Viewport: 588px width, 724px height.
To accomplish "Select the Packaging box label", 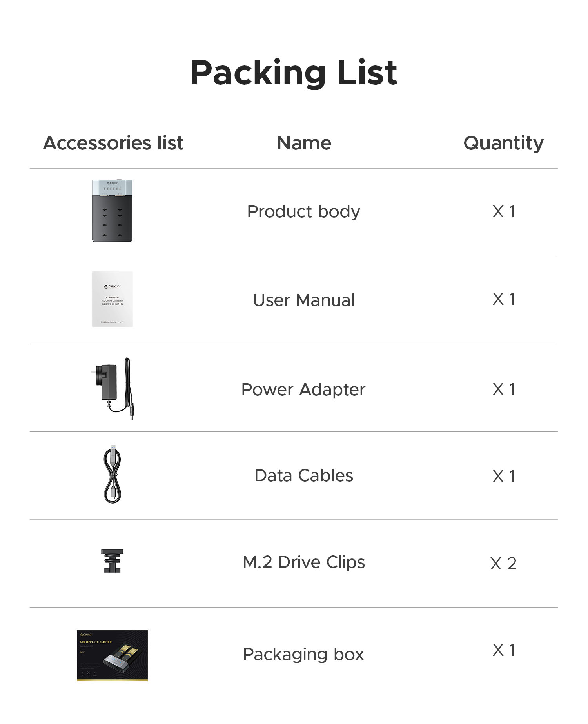I will (x=303, y=654).
